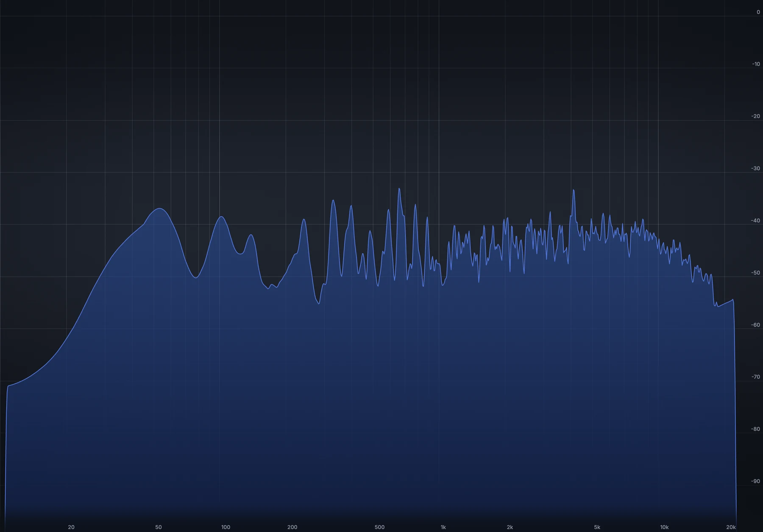Click the 10k frequency axis label
Image resolution: width=763 pixels, height=532 pixels.
tap(664, 527)
